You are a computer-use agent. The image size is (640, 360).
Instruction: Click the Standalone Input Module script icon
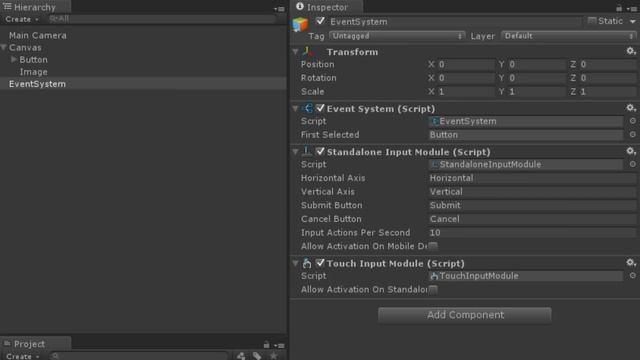coord(307,151)
